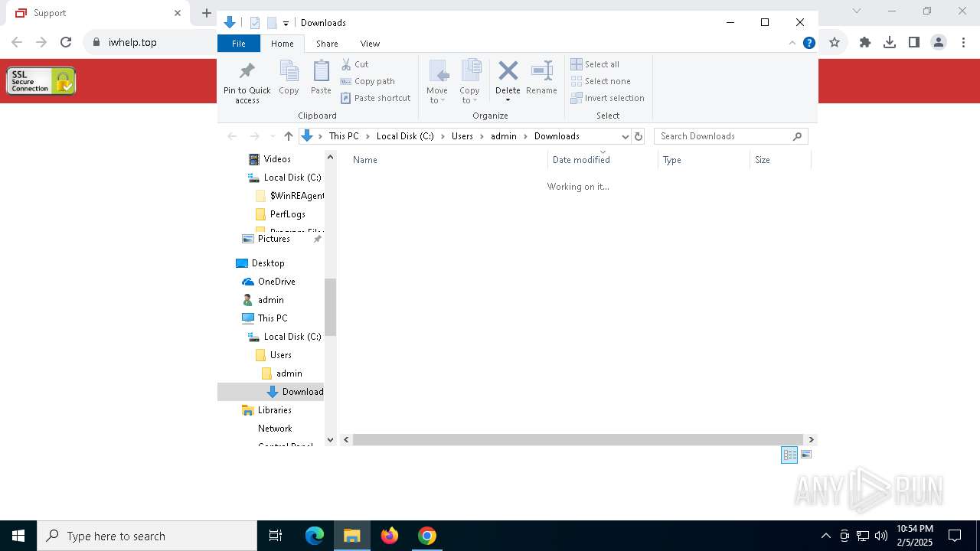Viewport: 980px width, 551px height.
Task: Click the Cut scissors item
Action: pyautogui.click(x=354, y=64)
